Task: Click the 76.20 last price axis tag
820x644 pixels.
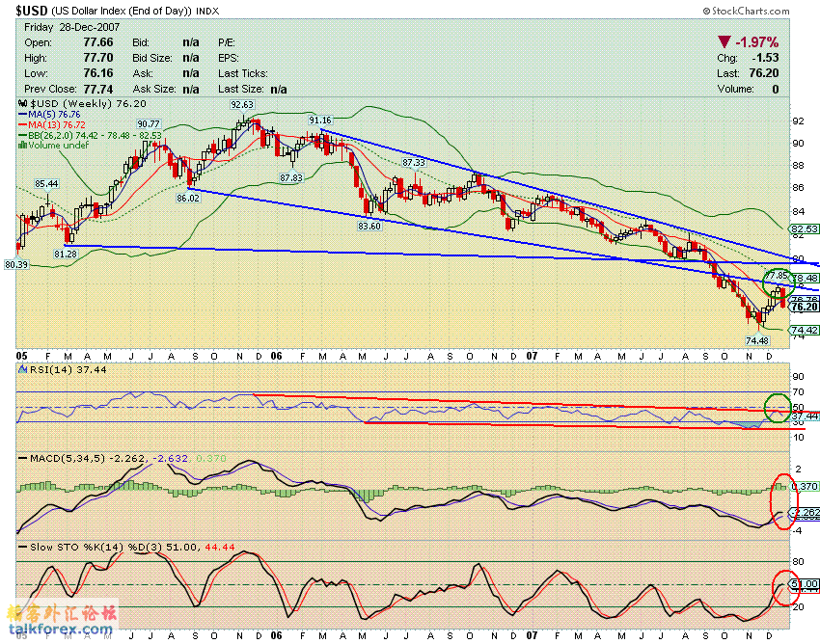Action: point(805,307)
